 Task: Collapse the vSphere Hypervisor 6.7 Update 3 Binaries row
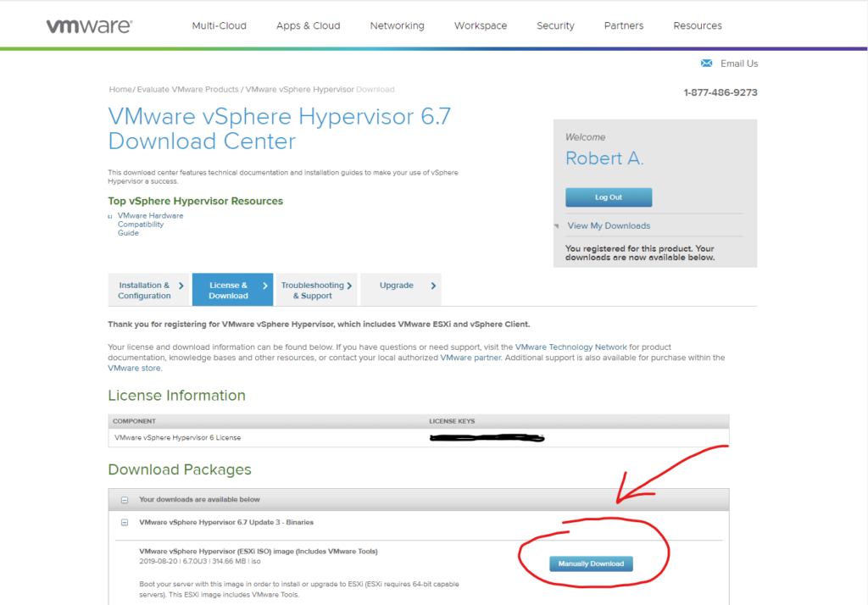point(125,523)
